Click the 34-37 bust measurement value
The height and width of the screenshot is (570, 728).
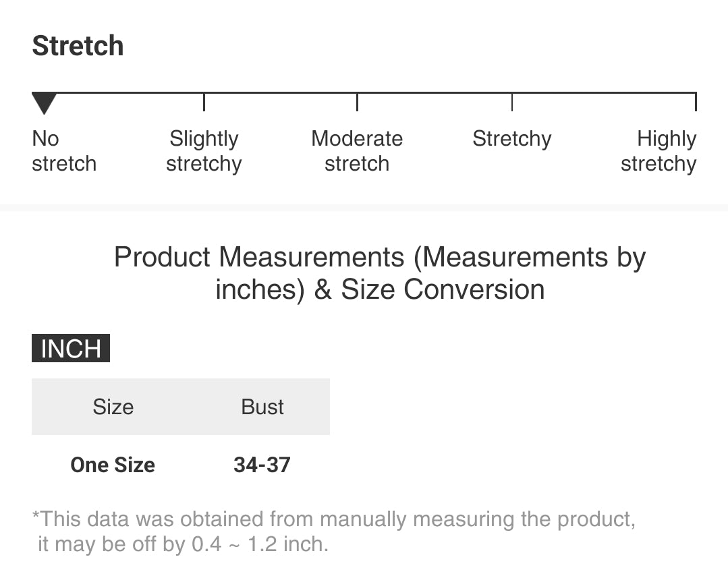point(262,465)
